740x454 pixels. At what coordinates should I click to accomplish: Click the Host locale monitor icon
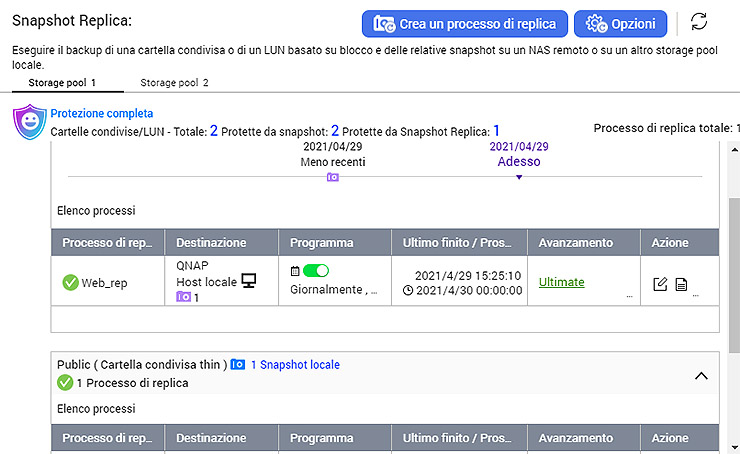pyautogui.click(x=248, y=281)
